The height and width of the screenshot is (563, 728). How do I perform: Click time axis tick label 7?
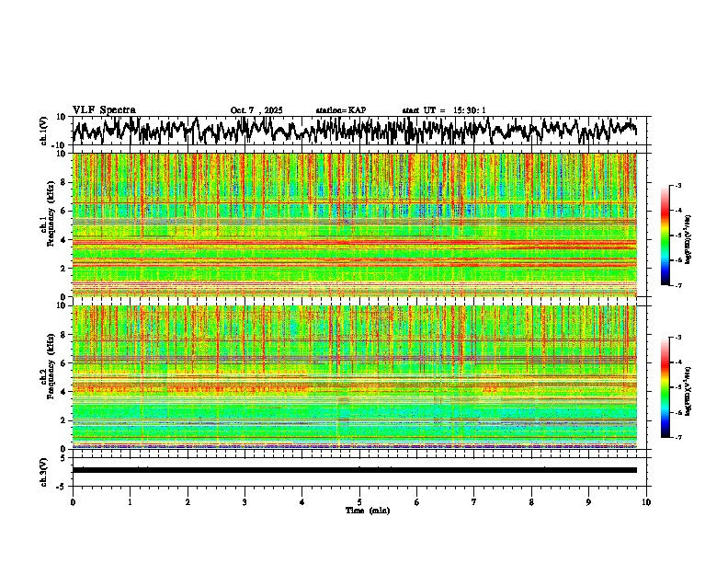pyautogui.click(x=474, y=502)
